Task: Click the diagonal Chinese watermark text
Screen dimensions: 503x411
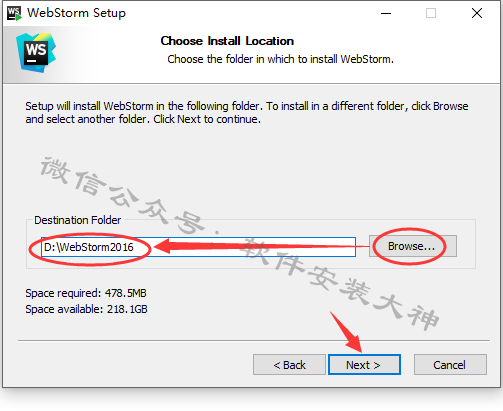Action: click(x=239, y=243)
